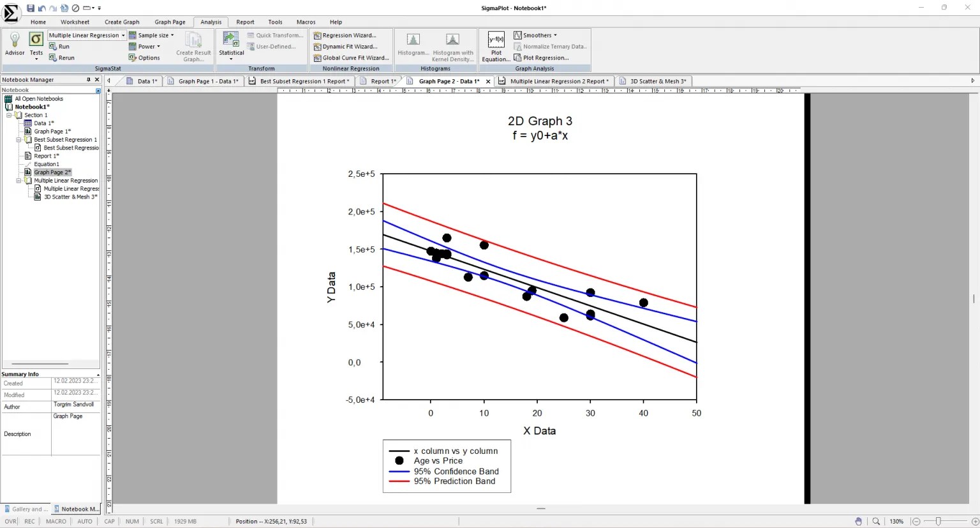Open the Data 1 worksheet tab

pos(143,81)
